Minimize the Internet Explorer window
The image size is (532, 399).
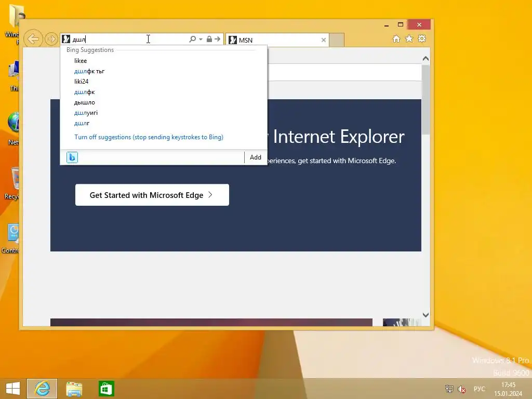click(x=387, y=25)
